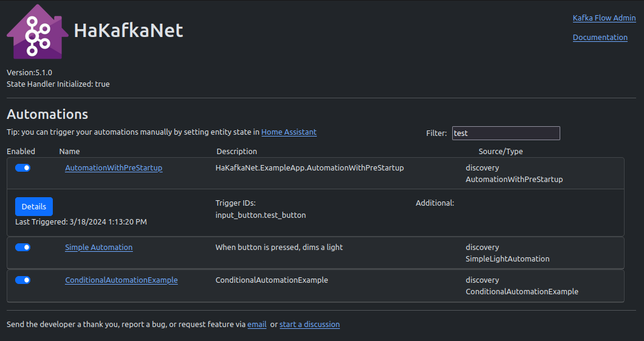Click the email link in the footer
Image resolution: width=644 pixels, height=341 pixels.
click(x=257, y=325)
